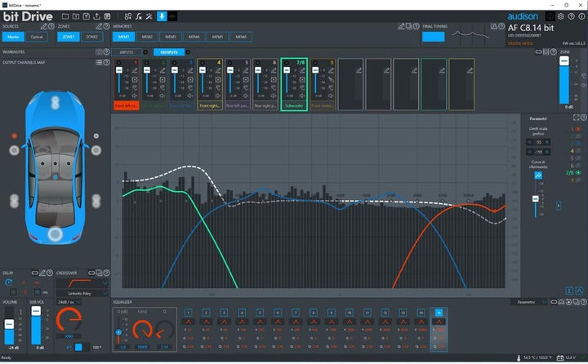Toggle channel 4 curve visibility eye
This screenshot has width=588, height=364.
(x=578, y=151)
